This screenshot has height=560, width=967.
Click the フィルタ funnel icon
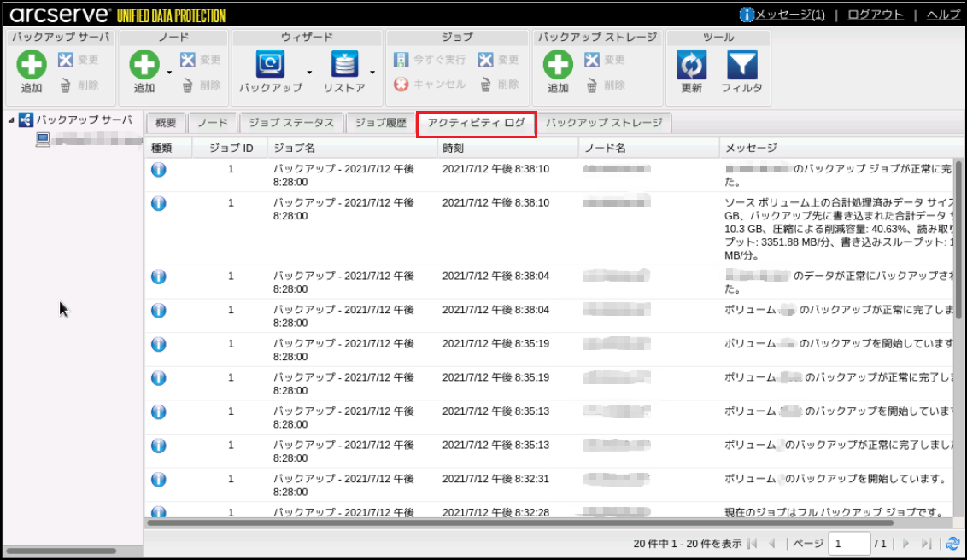(x=741, y=66)
